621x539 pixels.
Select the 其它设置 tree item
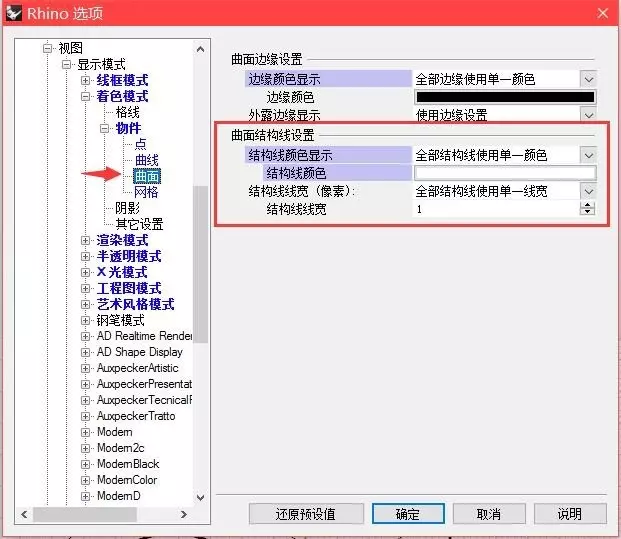pos(139,224)
